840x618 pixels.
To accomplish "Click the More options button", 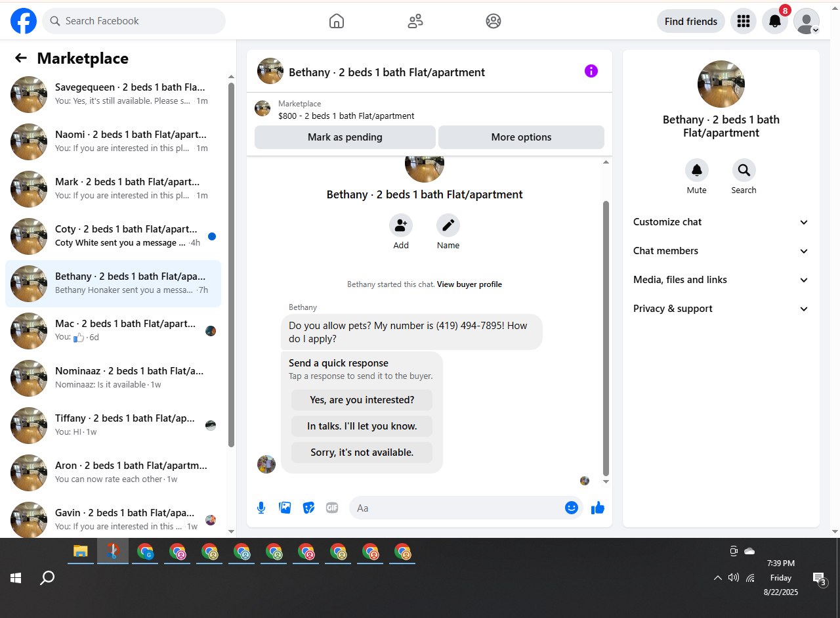I will tap(521, 137).
